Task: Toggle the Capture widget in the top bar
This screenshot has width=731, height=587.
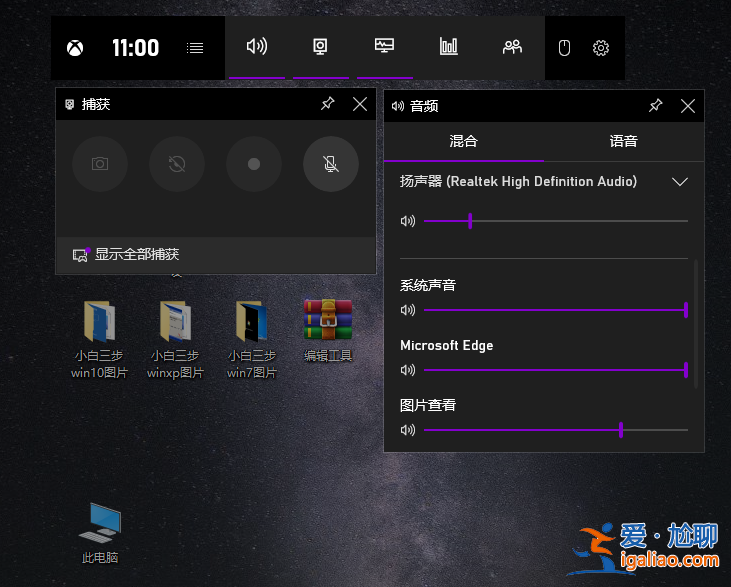Action: pyautogui.click(x=320, y=47)
